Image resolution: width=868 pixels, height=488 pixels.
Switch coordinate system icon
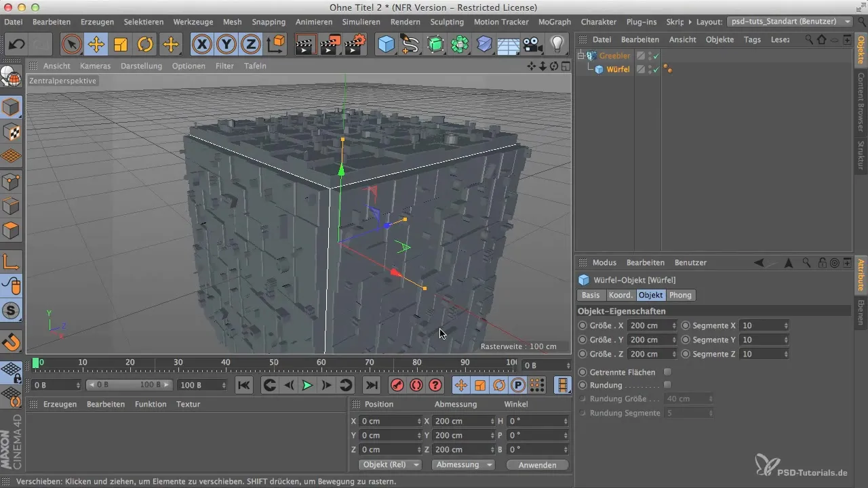276,45
